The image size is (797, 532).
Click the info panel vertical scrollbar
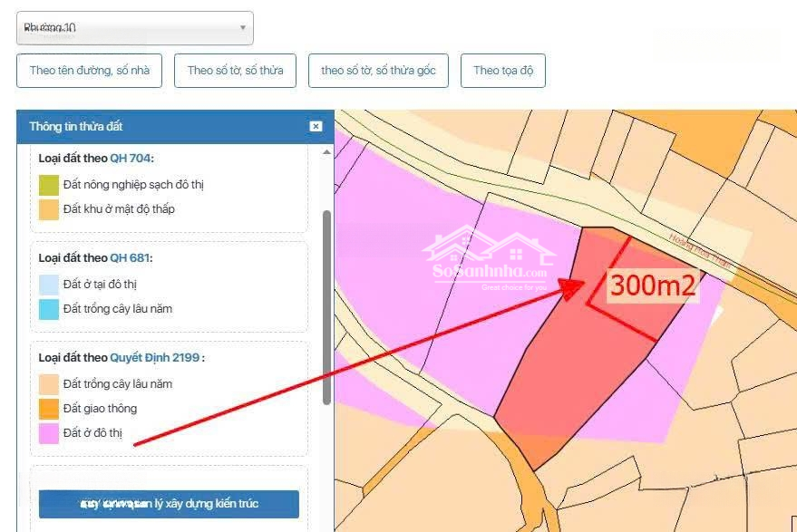pyautogui.click(x=326, y=306)
